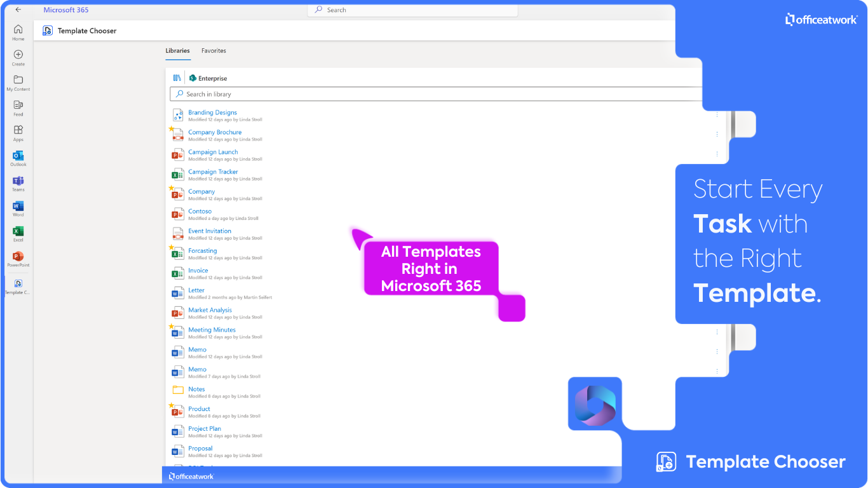Open the Proposal template
Viewport: 868px width, 488px height.
click(200, 448)
